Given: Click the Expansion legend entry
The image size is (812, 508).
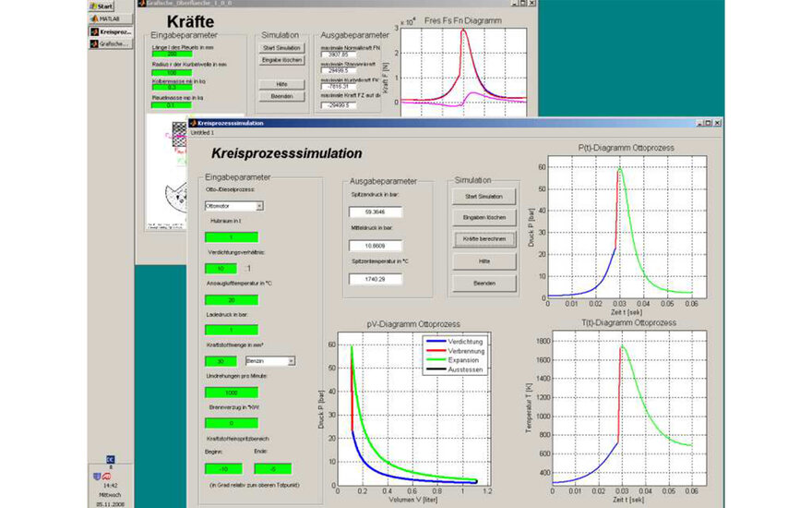Looking at the screenshot, I should pyautogui.click(x=455, y=360).
